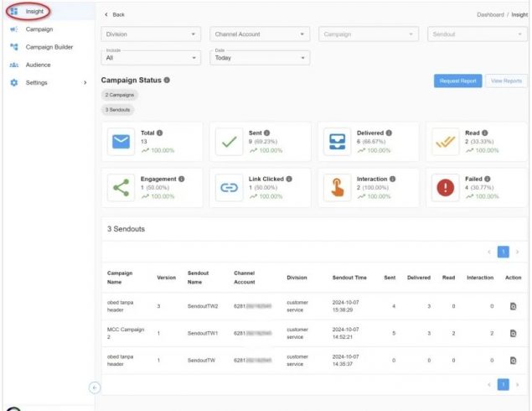532x411 pixels.
Task: Click the Engagement share icon card
Action: pos(121,188)
